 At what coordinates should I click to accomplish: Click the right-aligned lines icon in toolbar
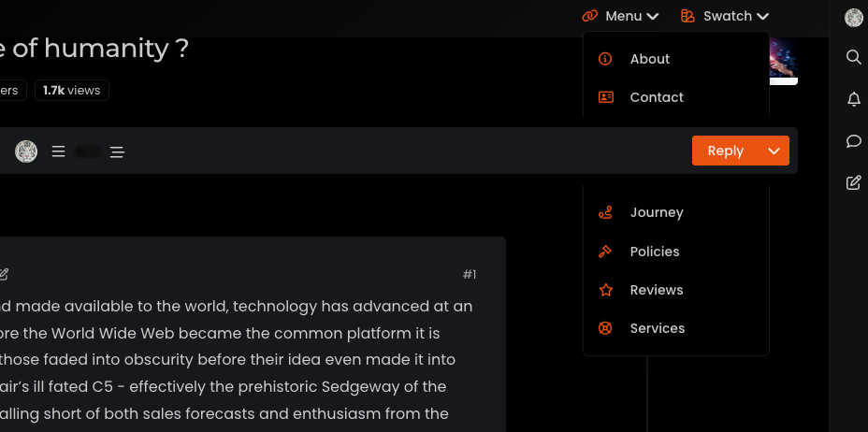117,151
